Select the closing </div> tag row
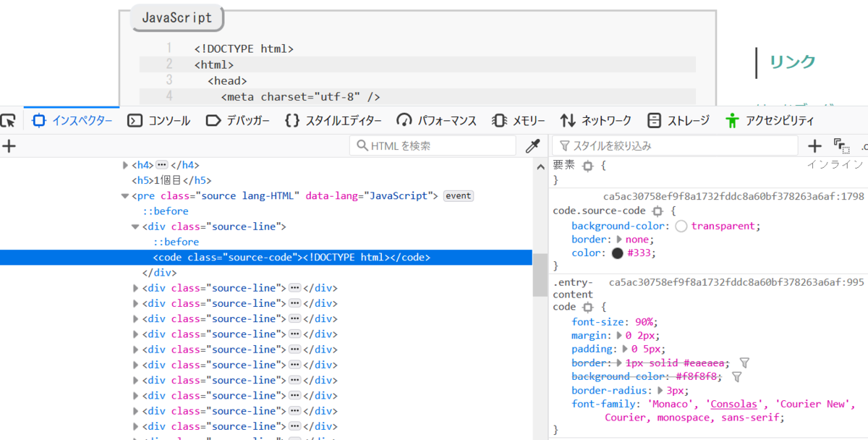This screenshot has height=440, width=868. [159, 273]
